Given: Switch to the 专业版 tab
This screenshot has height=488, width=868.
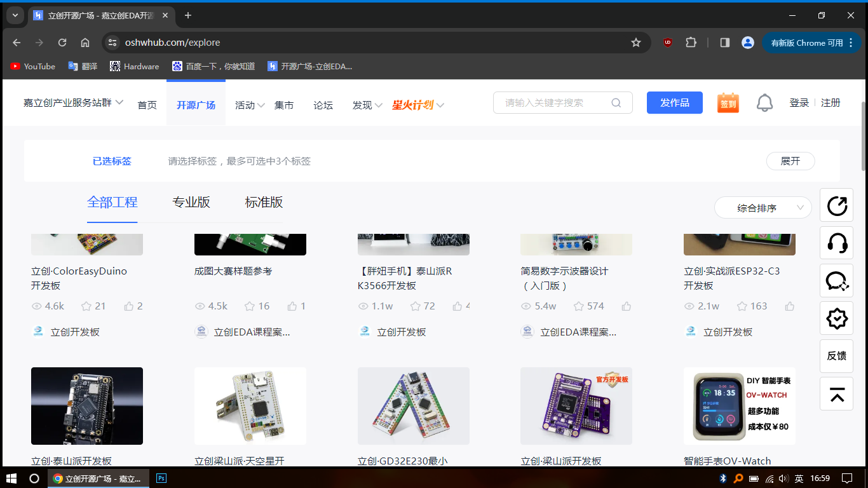Looking at the screenshot, I should [x=191, y=203].
